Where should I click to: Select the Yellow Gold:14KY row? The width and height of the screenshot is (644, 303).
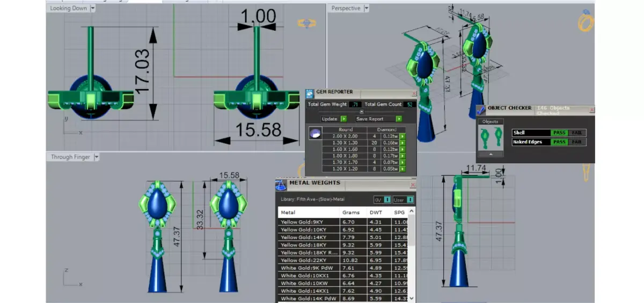pos(343,237)
